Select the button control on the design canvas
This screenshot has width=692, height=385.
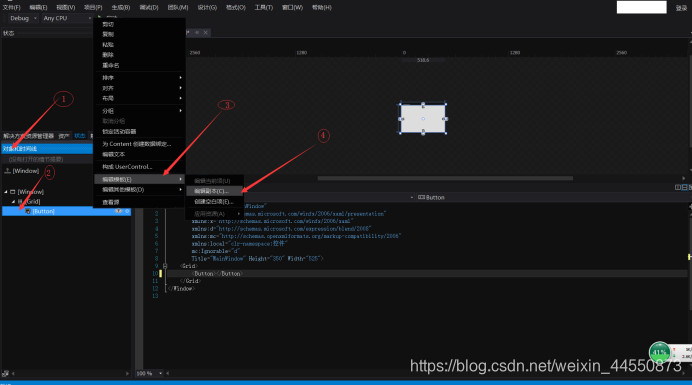(423, 119)
